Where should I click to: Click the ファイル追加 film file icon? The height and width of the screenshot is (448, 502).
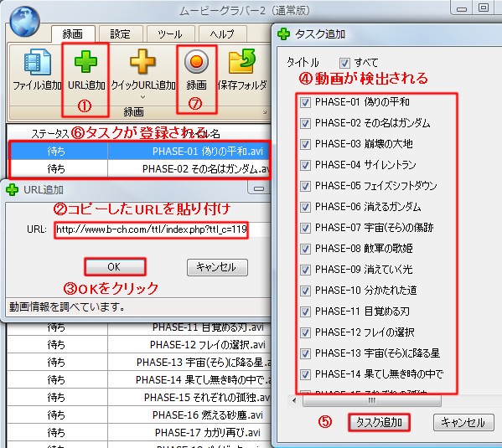click(38, 61)
